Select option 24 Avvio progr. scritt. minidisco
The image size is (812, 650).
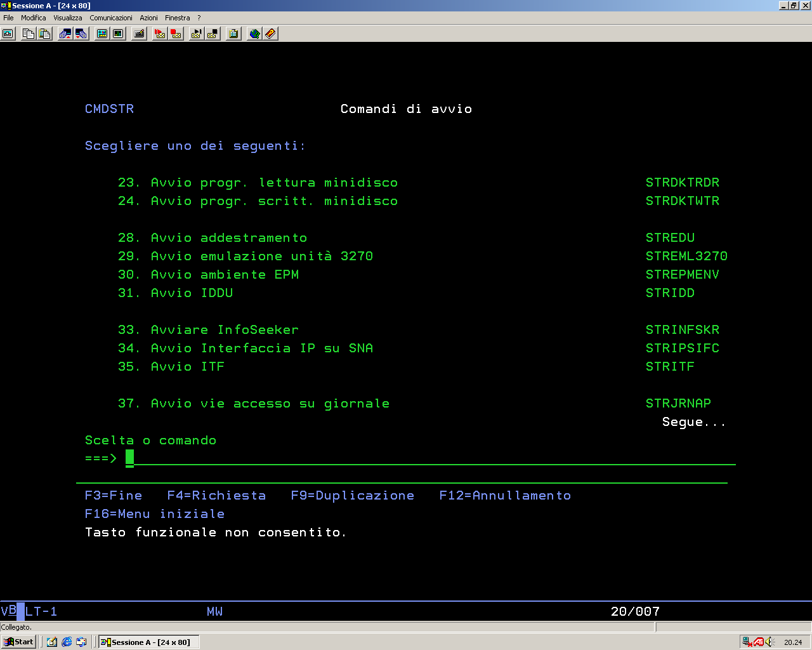[258, 201]
